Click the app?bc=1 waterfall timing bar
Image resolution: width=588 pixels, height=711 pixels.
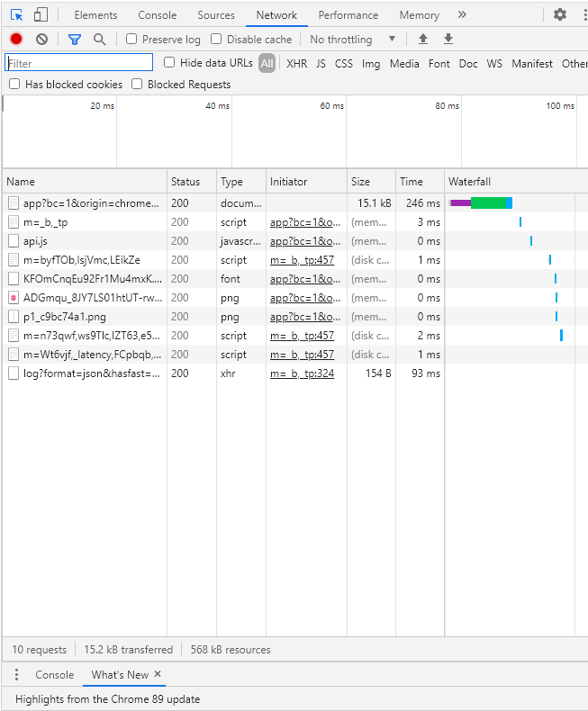482,203
